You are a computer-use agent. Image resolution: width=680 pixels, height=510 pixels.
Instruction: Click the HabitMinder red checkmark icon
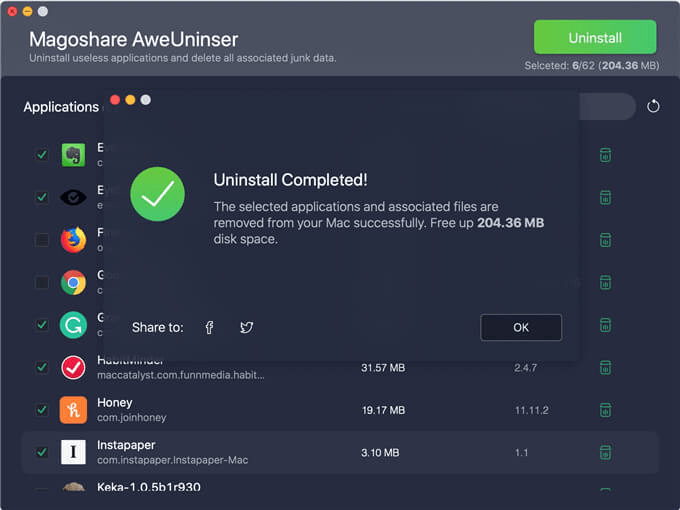pos(73,367)
